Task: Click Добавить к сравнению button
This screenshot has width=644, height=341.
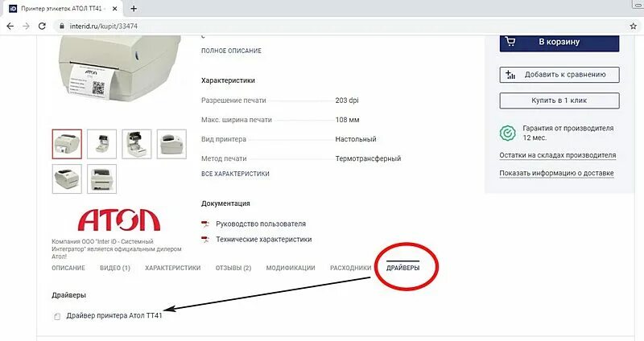Action: 559,75
